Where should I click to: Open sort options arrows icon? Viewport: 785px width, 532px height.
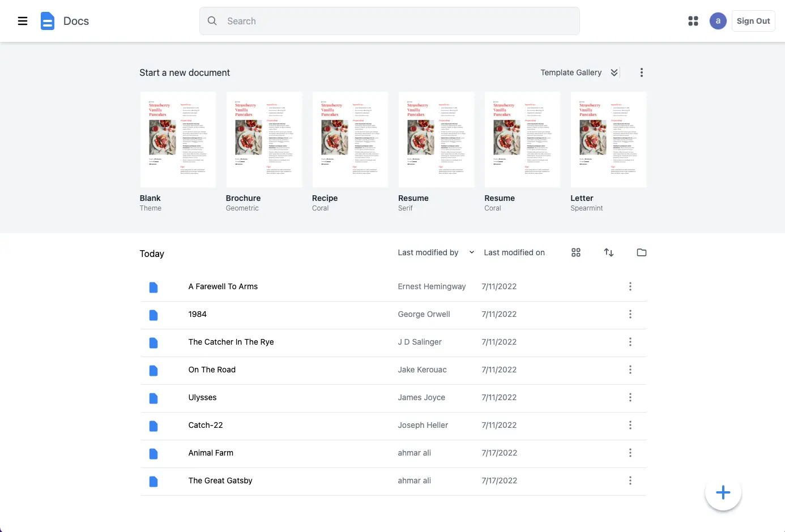click(x=609, y=252)
